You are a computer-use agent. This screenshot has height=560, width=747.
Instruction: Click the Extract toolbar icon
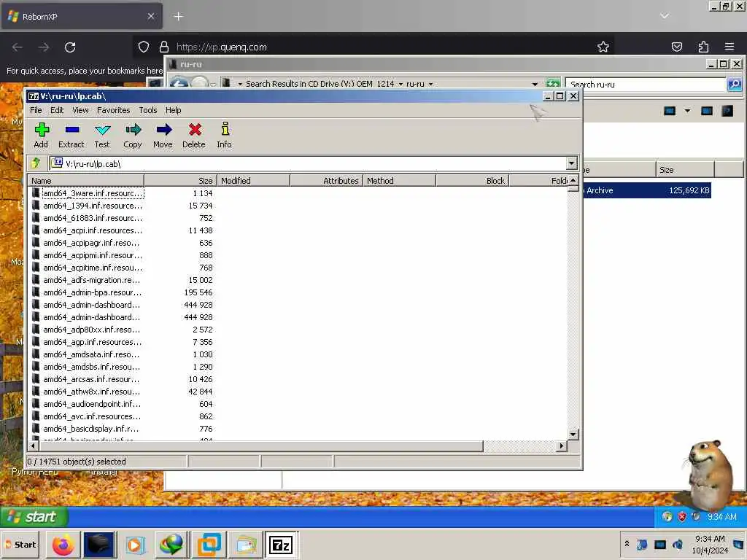[71, 135]
